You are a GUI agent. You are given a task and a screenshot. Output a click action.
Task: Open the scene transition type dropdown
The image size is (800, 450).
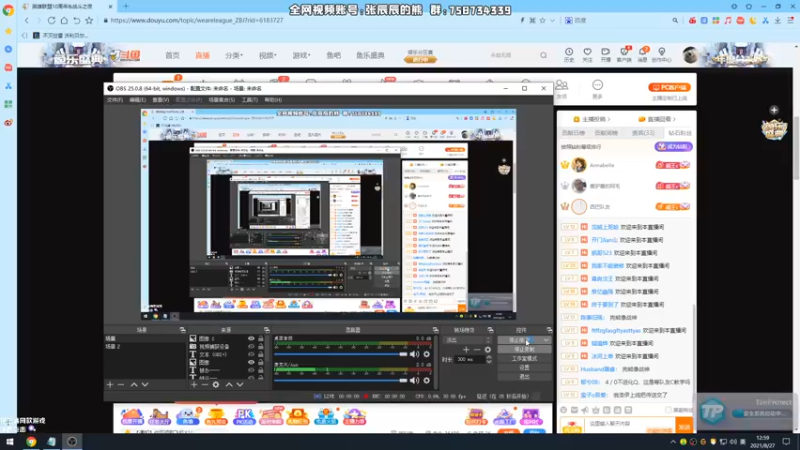467,340
